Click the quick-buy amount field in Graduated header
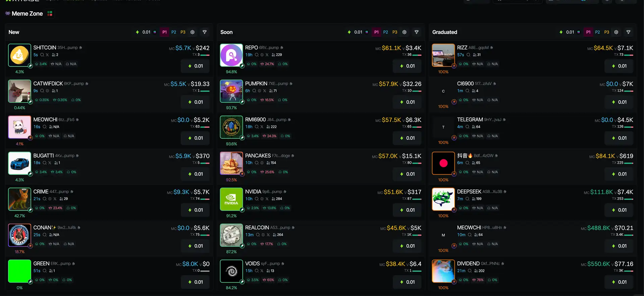Image resolution: width=644 pixels, height=296 pixels. click(x=570, y=32)
